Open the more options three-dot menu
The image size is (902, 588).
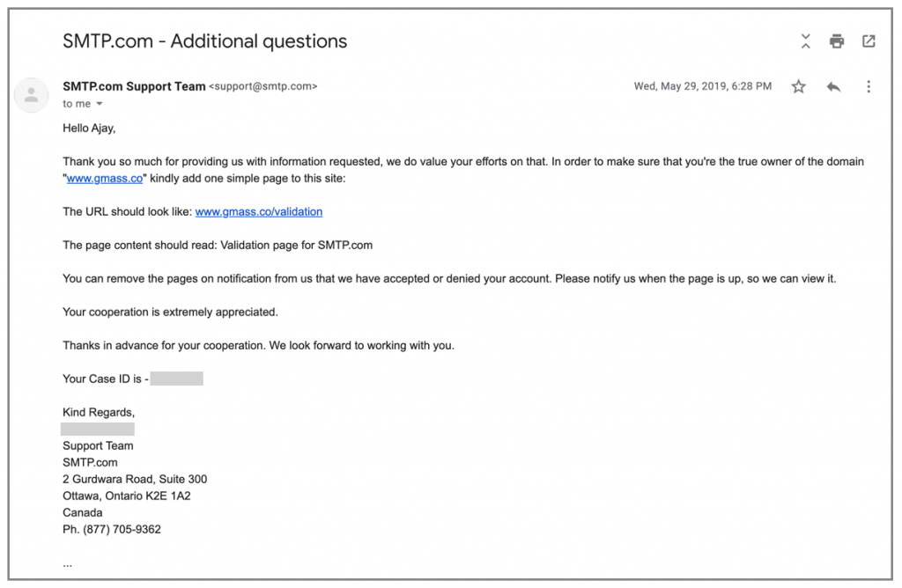click(x=869, y=86)
